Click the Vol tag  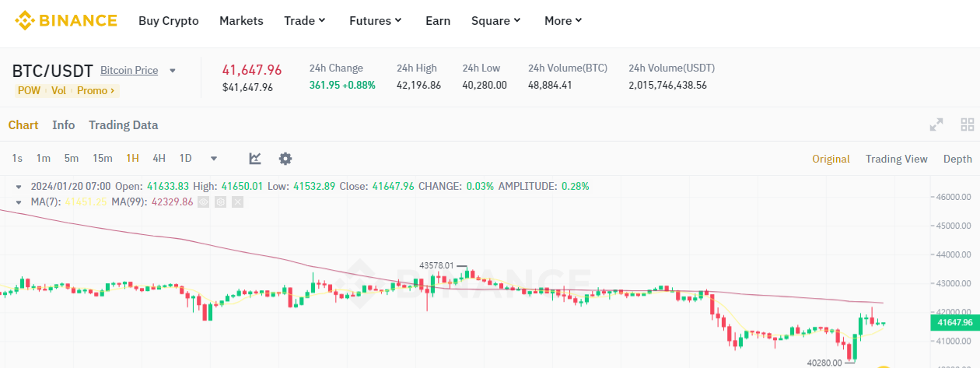pos(58,90)
